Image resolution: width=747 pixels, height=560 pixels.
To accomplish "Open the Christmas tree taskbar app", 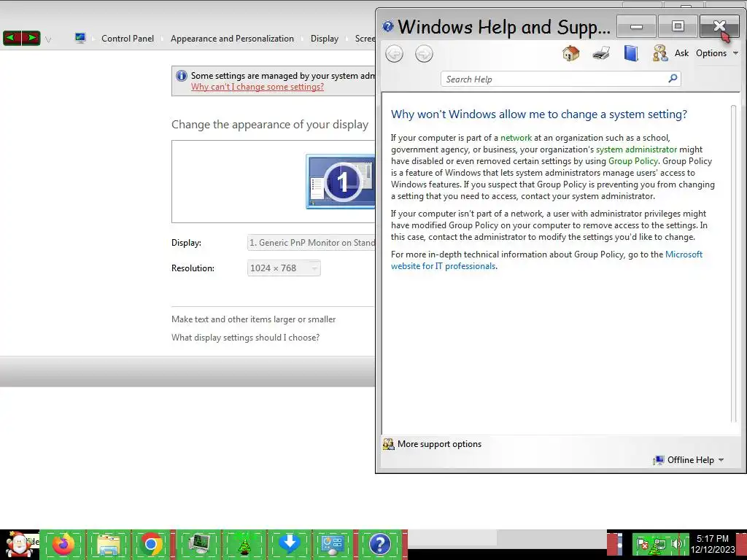I will pyautogui.click(x=244, y=544).
